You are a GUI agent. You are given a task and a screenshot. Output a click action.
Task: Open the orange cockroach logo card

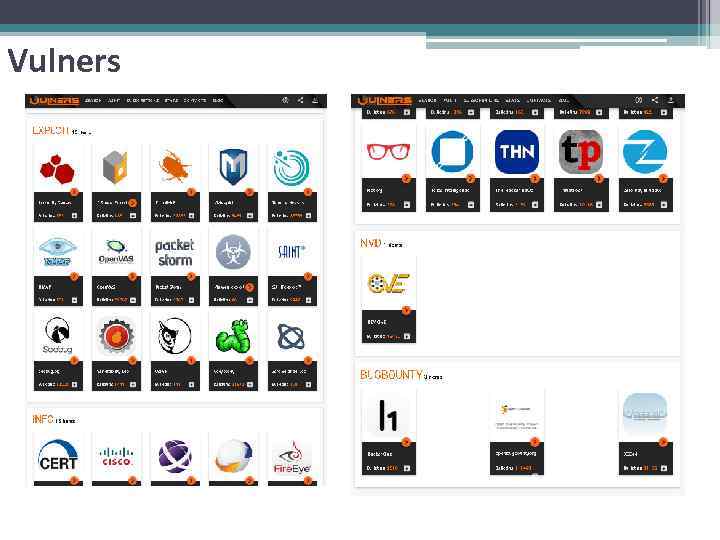(x=175, y=183)
